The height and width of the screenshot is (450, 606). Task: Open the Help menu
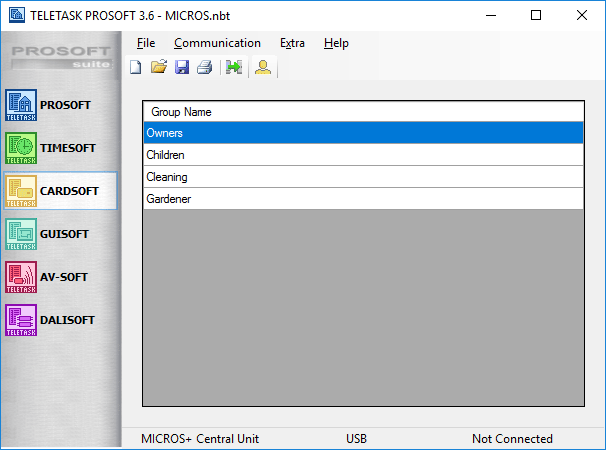(x=336, y=43)
